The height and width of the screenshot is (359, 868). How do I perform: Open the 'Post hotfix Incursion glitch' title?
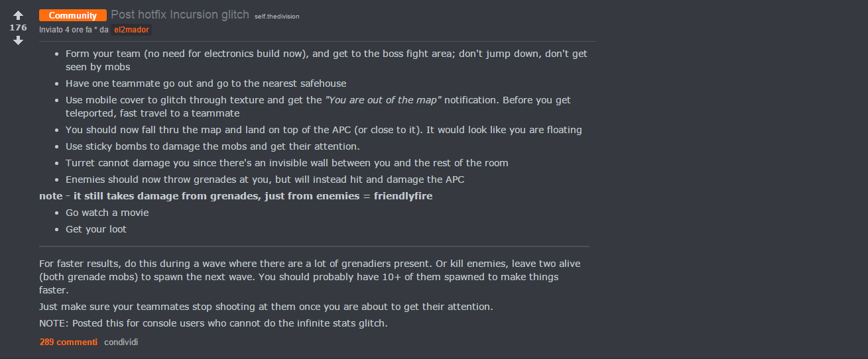tap(180, 15)
